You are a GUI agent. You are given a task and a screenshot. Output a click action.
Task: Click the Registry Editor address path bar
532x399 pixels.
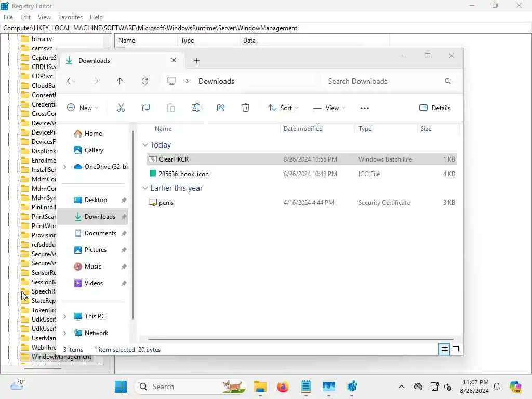point(266,28)
